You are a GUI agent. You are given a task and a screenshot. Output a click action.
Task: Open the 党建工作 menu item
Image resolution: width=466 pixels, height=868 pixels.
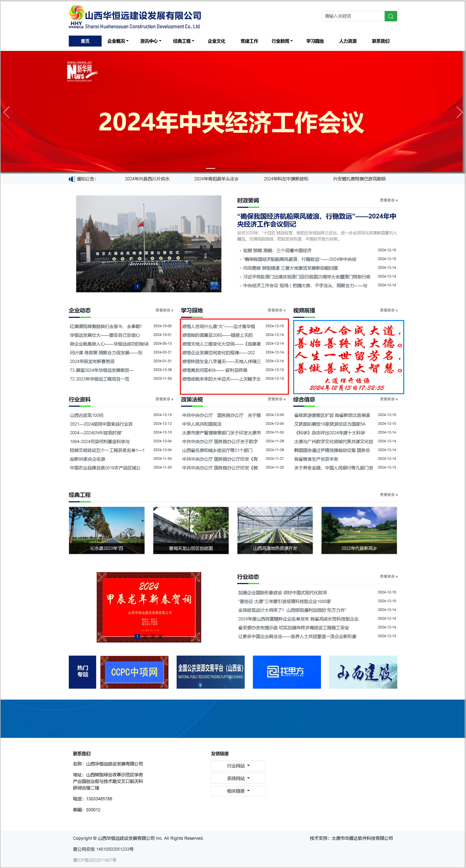click(249, 41)
